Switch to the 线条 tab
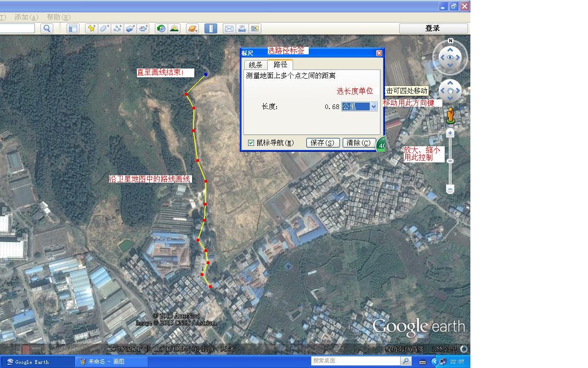 [255, 65]
